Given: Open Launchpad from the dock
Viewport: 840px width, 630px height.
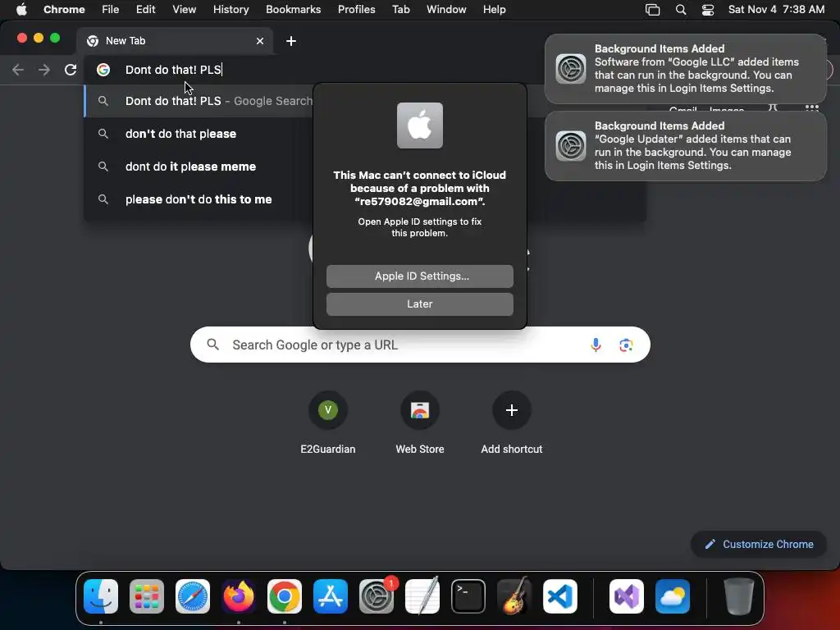Looking at the screenshot, I should (x=147, y=596).
